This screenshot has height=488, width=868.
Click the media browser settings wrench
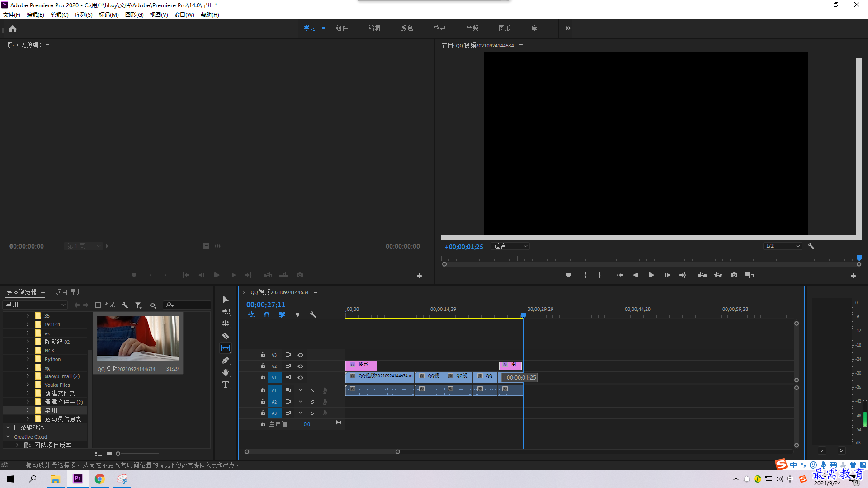(x=125, y=305)
